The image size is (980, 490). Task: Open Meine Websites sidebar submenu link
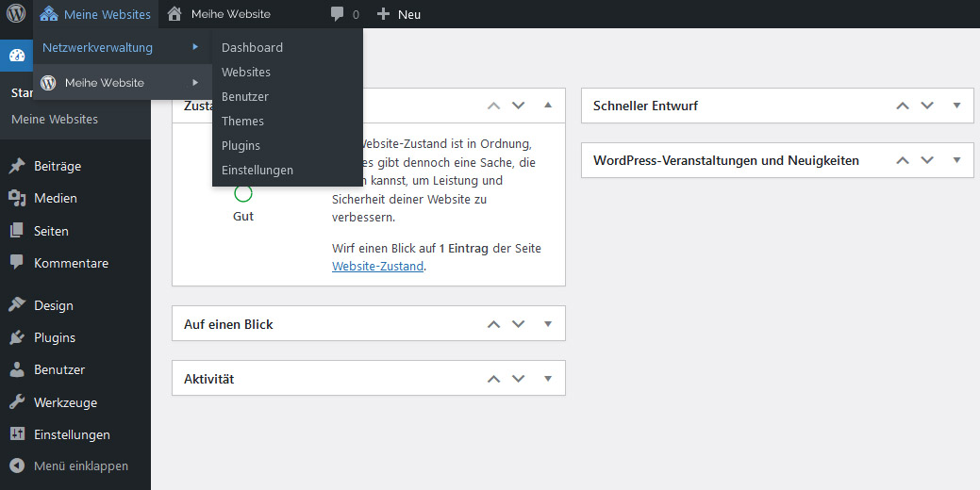[55, 120]
